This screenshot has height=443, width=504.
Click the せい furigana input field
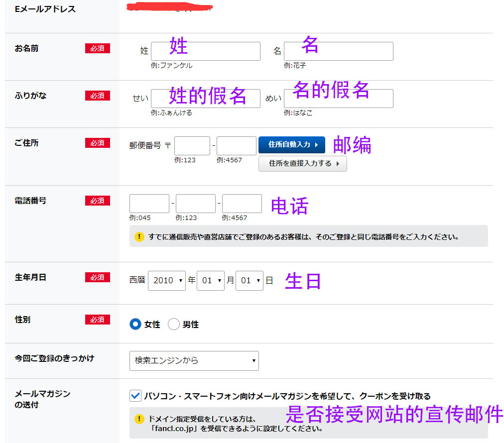tap(205, 98)
